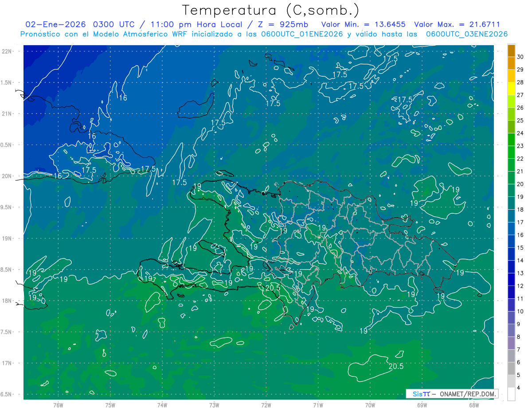This screenshot has width=532, height=411.
Task: Click the "Valor Max. = 21.6711" text
Action: (x=457, y=24)
